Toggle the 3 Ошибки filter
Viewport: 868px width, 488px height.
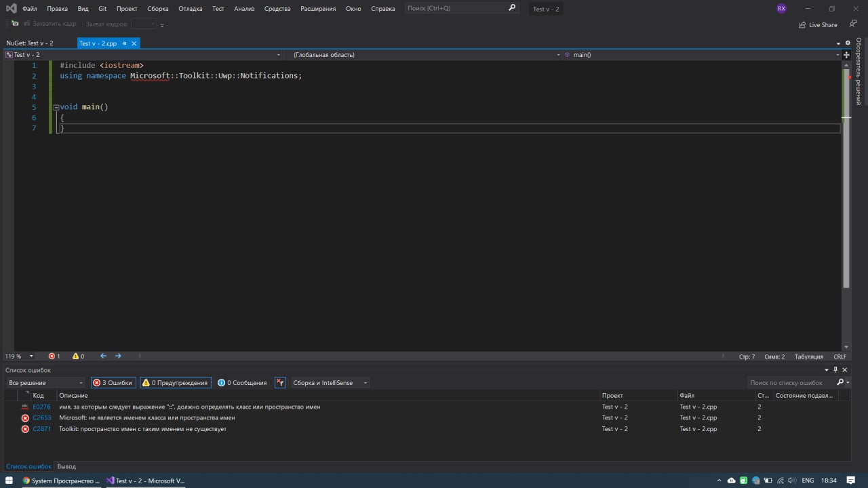click(x=113, y=383)
